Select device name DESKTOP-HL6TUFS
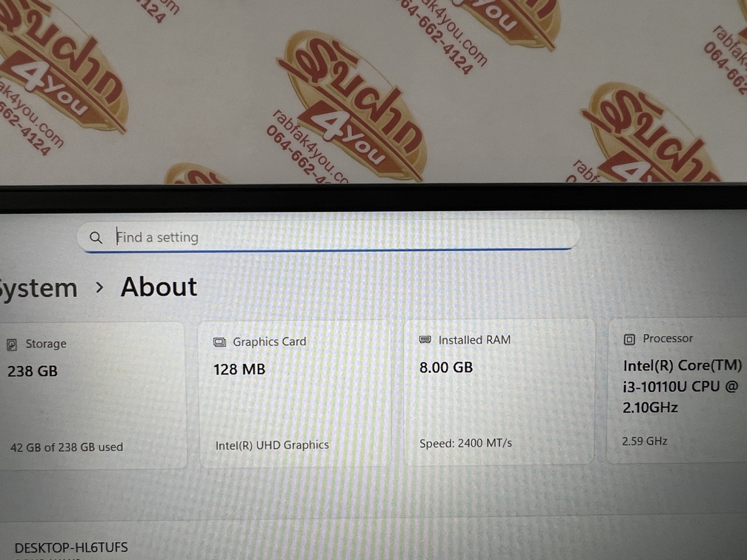 point(71,547)
